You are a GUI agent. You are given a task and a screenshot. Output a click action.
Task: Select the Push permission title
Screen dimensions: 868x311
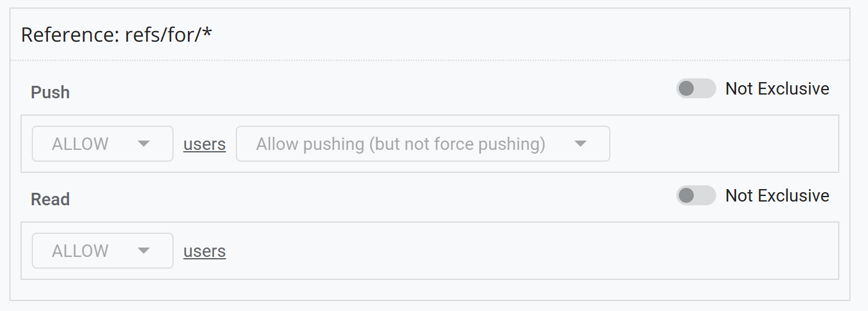click(50, 93)
